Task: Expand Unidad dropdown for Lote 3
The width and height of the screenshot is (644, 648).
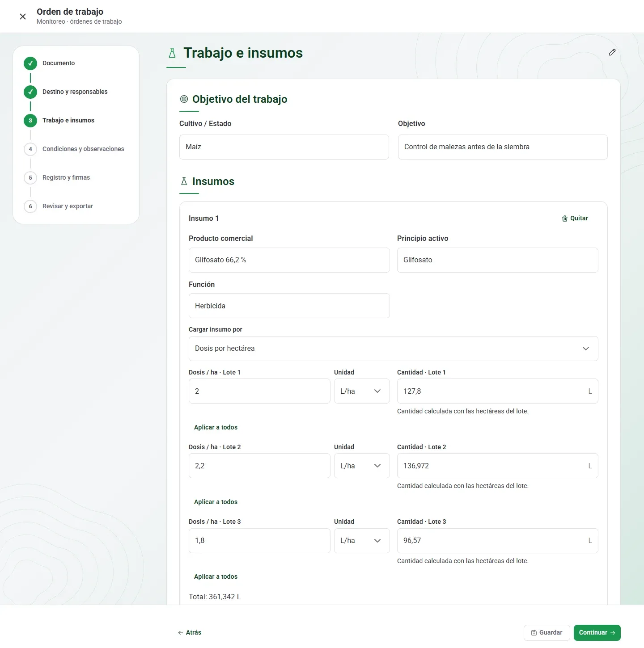Action: 362,541
